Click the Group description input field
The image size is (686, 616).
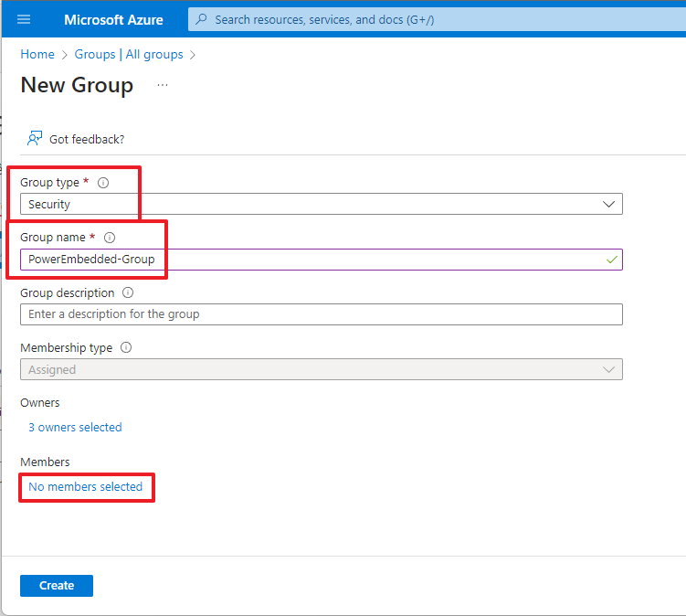pos(321,314)
